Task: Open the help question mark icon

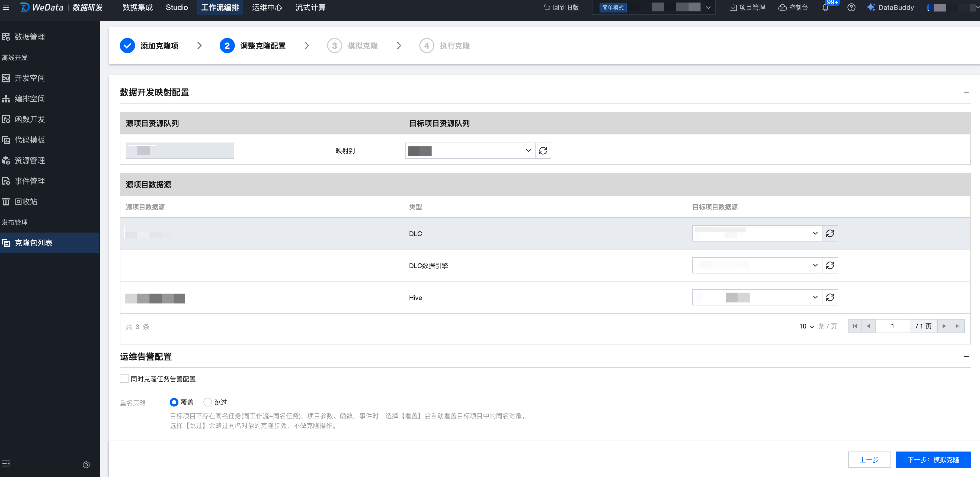Action: tap(851, 8)
